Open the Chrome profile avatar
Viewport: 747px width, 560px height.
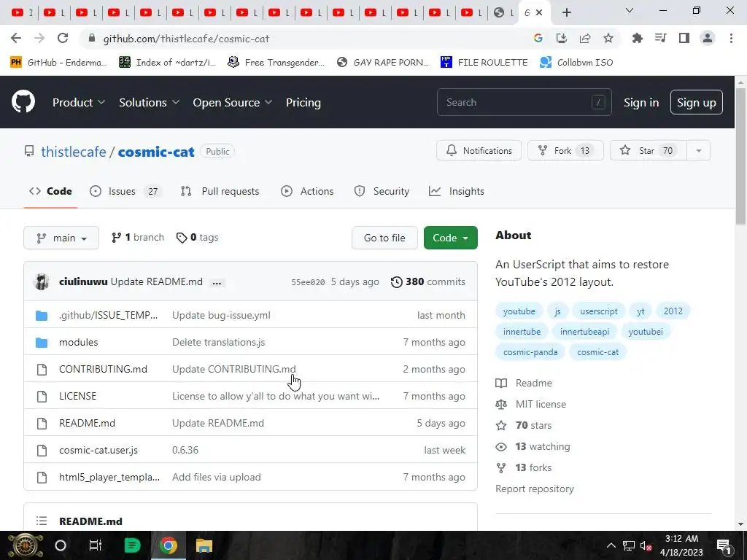[x=708, y=39]
